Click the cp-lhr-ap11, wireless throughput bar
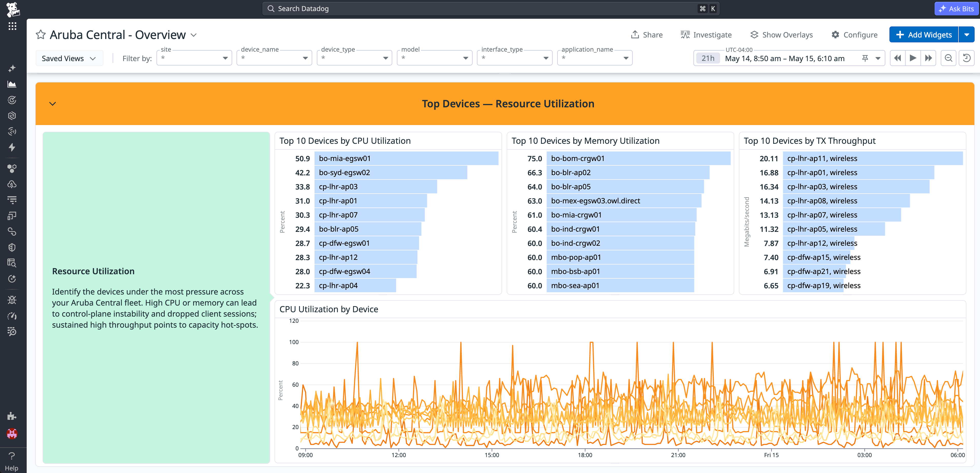Viewport: 980px width, 473px height. 873,158
